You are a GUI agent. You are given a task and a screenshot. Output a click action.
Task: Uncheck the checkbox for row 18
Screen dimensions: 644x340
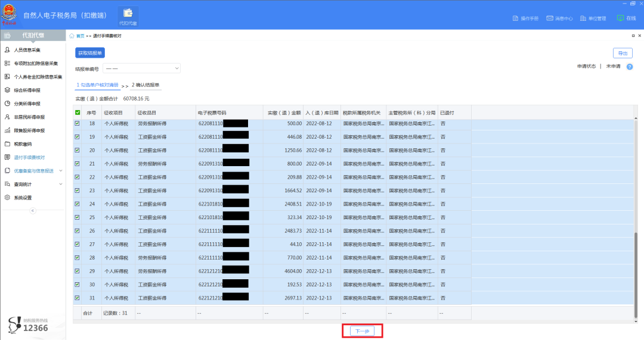click(x=77, y=123)
